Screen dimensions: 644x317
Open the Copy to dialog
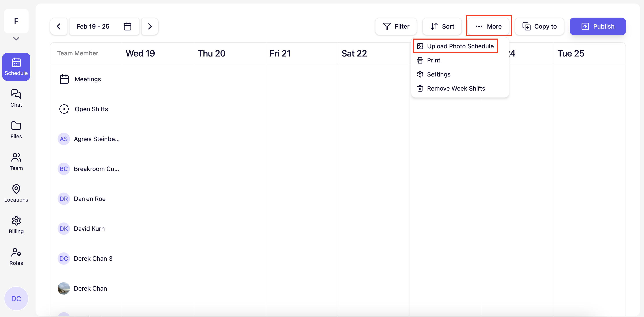[x=540, y=26]
